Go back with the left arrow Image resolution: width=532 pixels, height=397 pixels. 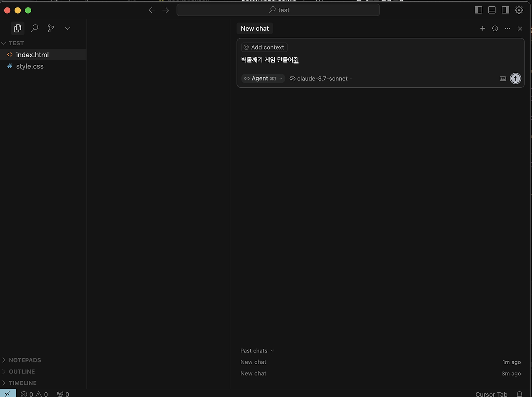(152, 10)
